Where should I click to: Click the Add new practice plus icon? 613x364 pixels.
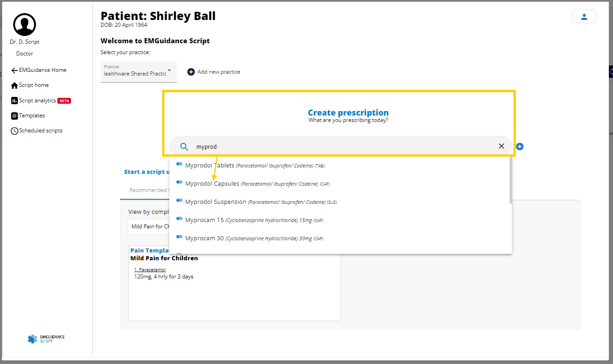pyautogui.click(x=191, y=72)
